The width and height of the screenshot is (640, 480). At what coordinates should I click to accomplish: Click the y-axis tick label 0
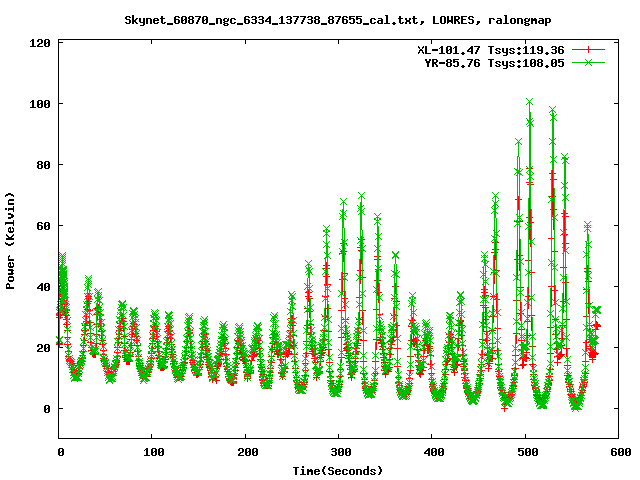tap(47, 409)
